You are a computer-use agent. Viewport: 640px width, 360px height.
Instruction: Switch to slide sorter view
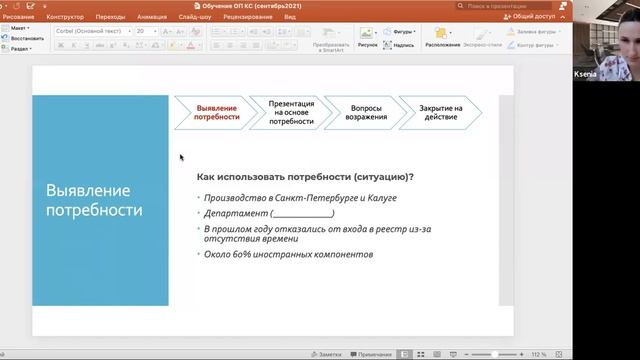pyautogui.click(x=420, y=354)
